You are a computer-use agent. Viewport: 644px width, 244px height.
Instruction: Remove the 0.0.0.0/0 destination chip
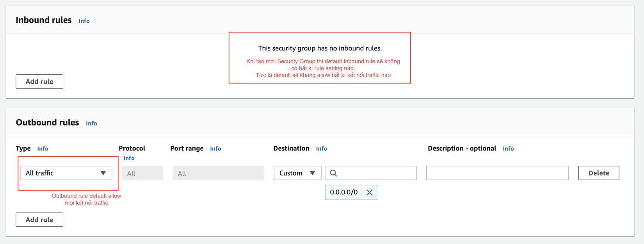tap(369, 192)
